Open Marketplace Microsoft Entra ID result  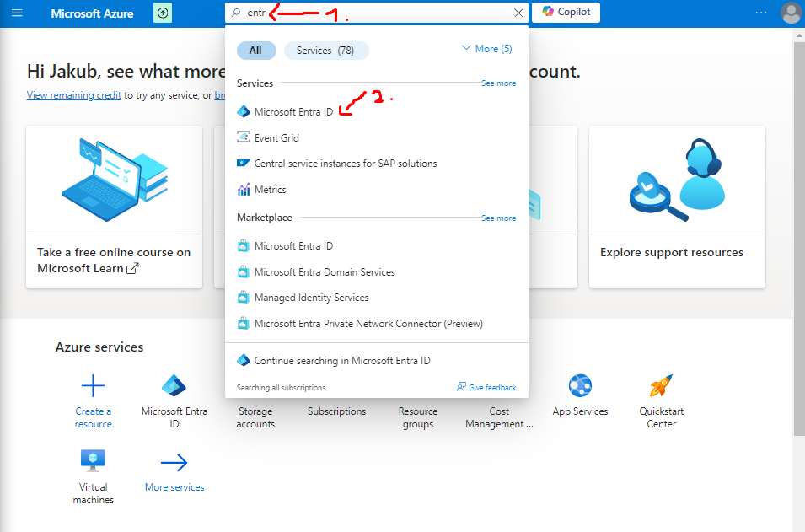point(293,246)
